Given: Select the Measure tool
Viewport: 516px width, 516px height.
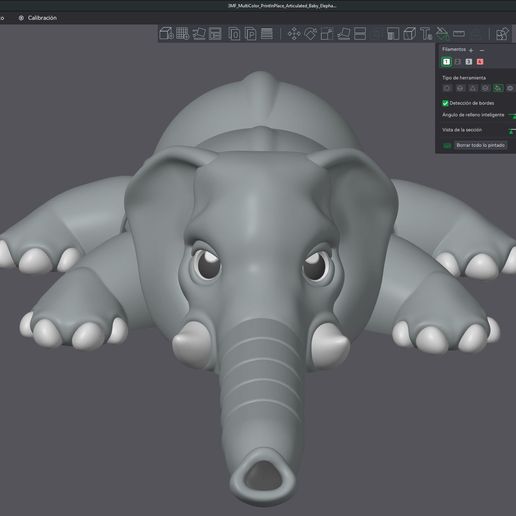Looking at the screenshot, I should 459,33.
